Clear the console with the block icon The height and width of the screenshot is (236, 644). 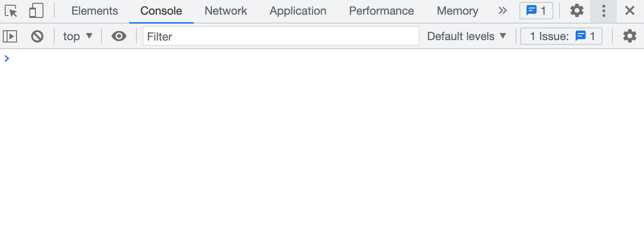point(37,36)
